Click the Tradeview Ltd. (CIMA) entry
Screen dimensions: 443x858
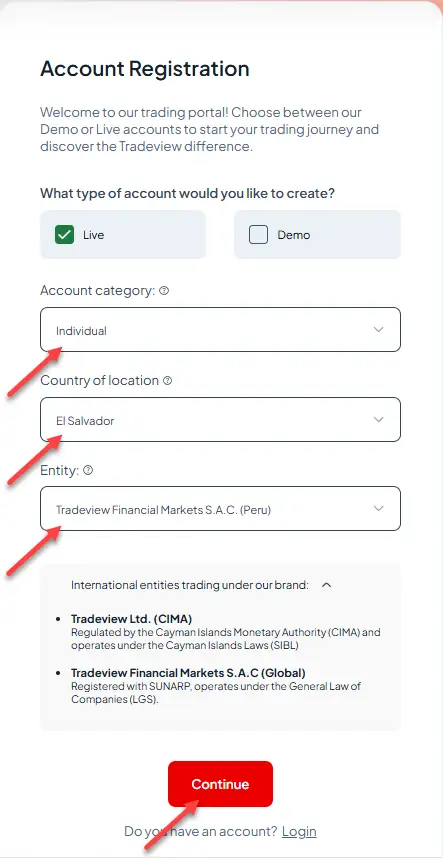coord(131,619)
